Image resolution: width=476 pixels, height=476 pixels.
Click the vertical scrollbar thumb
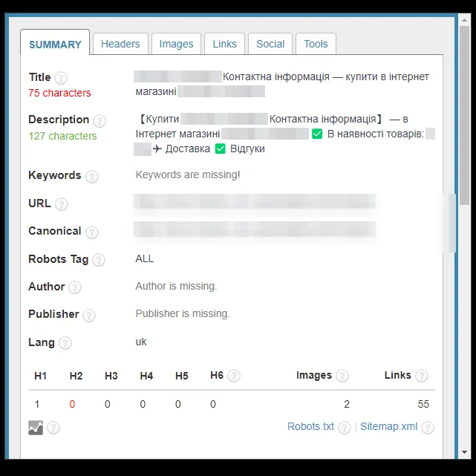coord(464,115)
